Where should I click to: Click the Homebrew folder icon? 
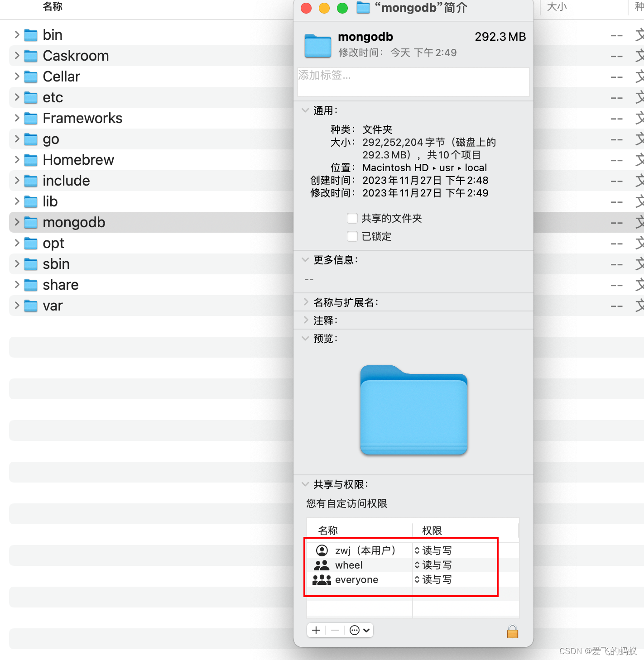[x=31, y=160]
